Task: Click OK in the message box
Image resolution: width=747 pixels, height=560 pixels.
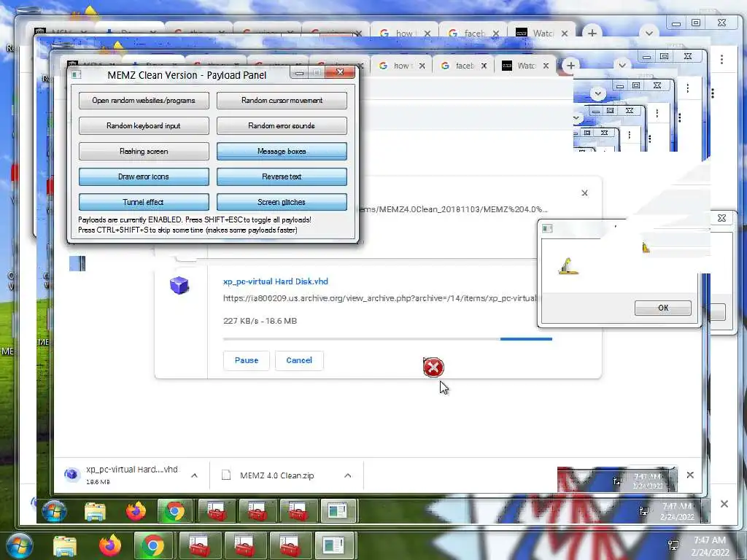Action: pos(662,308)
